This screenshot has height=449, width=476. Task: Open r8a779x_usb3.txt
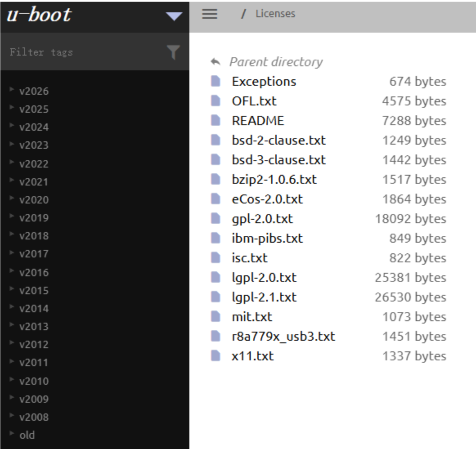click(x=283, y=336)
